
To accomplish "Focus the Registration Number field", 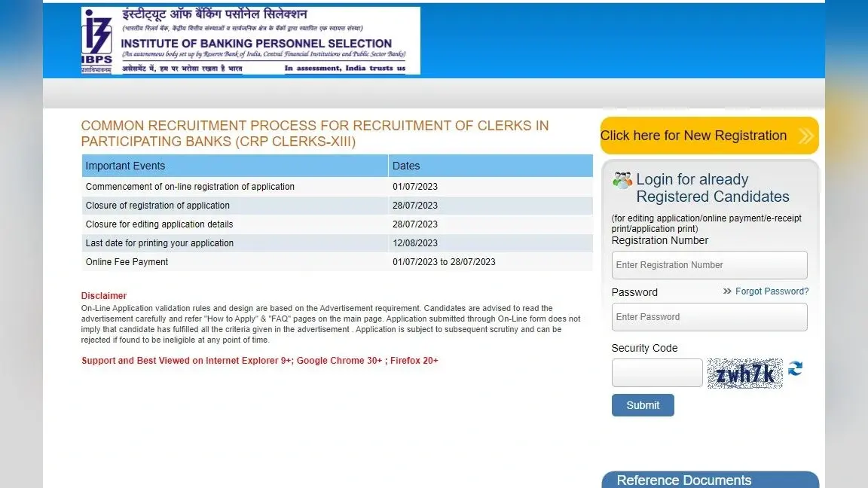I will [709, 265].
